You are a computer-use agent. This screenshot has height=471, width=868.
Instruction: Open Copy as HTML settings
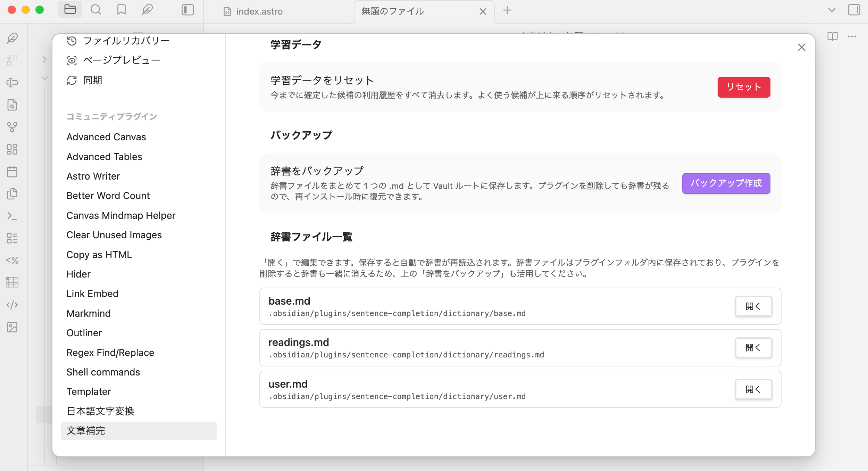pyautogui.click(x=139, y=255)
